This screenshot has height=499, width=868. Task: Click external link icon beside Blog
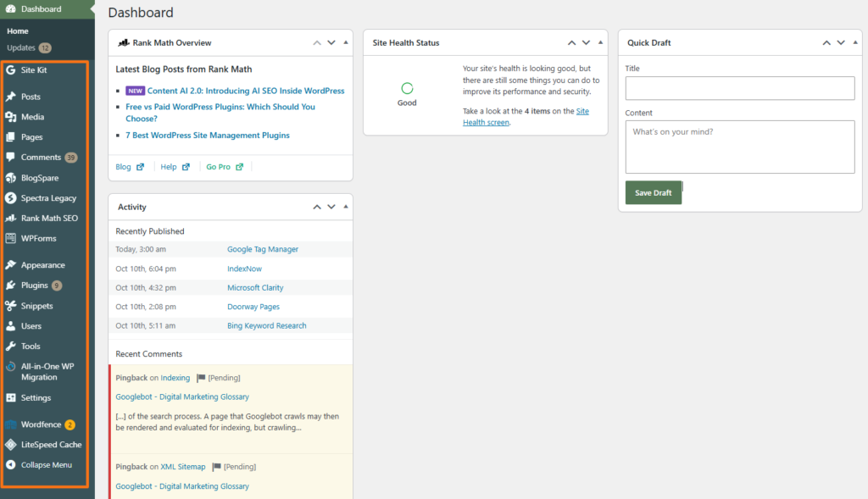pyautogui.click(x=140, y=167)
